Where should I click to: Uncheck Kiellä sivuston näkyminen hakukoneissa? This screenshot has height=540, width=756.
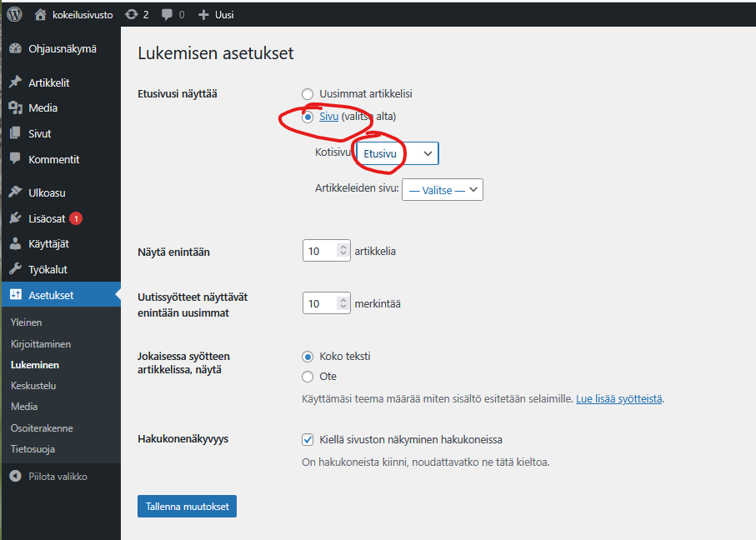308,439
